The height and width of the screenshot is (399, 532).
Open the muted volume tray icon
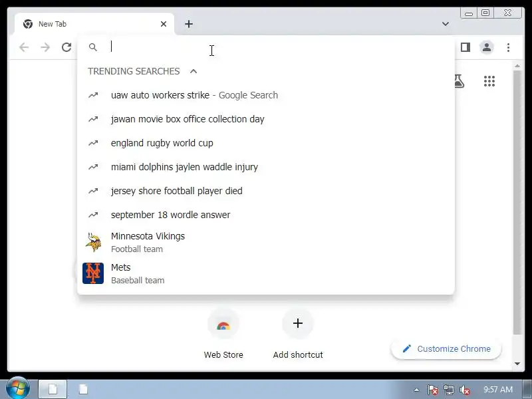click(464, 390)
